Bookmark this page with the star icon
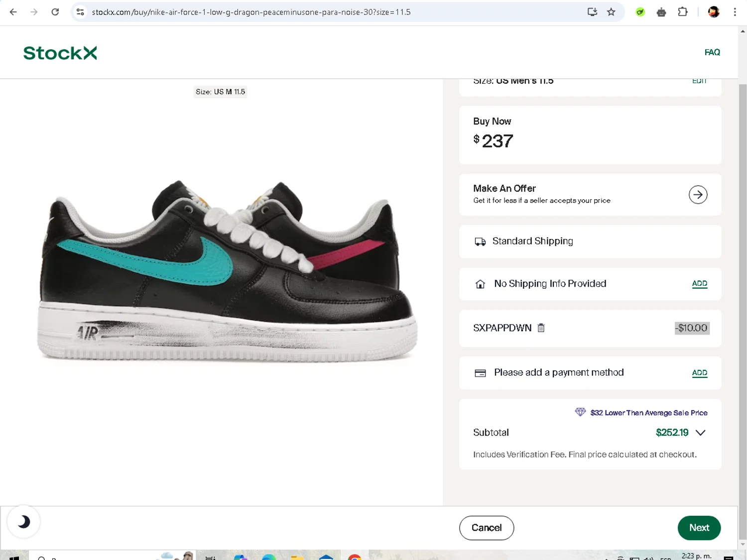The height and width of the screenshot is (560, 747). (611, 12)
